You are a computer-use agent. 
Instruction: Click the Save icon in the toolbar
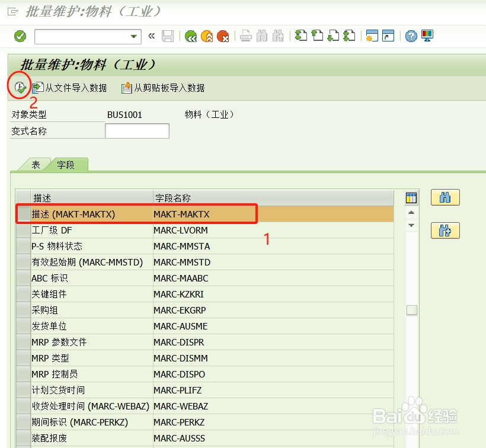(x=168, y=36)
